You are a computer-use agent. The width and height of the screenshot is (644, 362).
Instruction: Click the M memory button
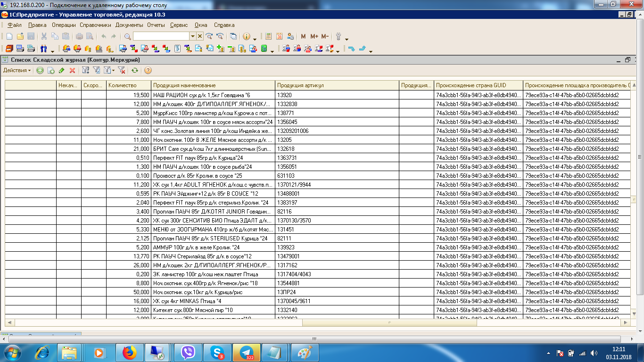[303, 36]
